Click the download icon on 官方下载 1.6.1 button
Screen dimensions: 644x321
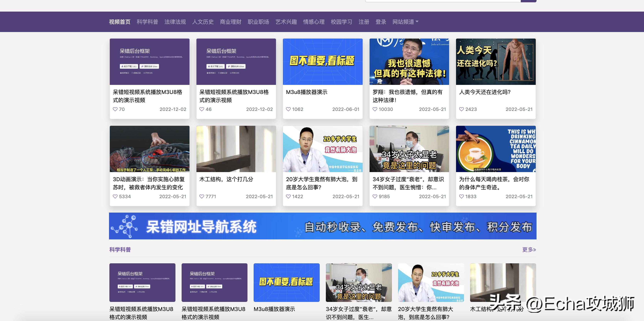(x=122, y=66)
